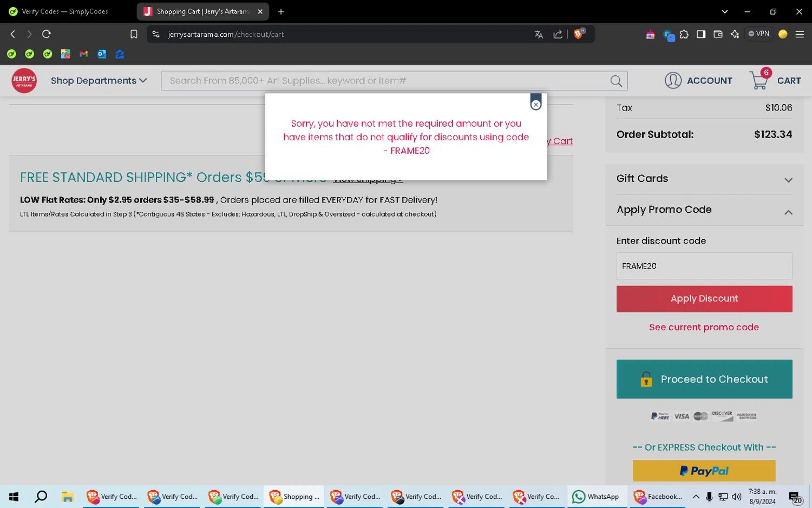The image size is (812, 508).
Task: Click Proceed to Checkout
Action: (x=704, y=379)
